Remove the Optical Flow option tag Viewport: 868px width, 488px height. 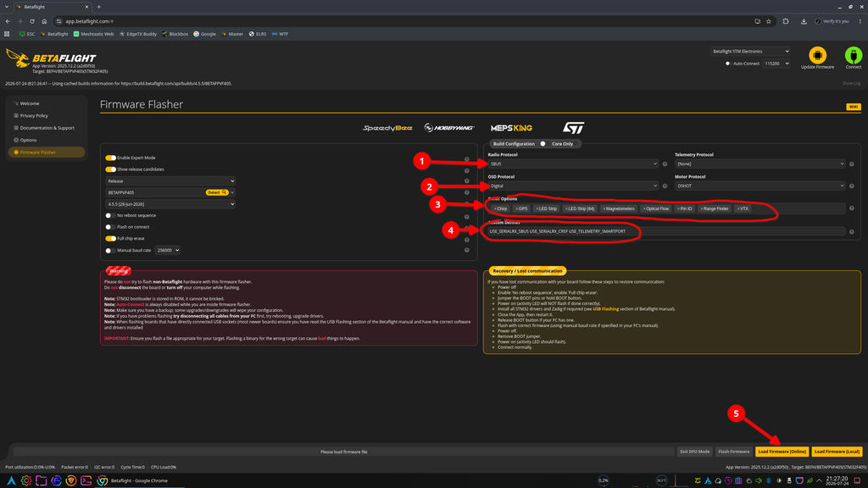coord(644,208)
